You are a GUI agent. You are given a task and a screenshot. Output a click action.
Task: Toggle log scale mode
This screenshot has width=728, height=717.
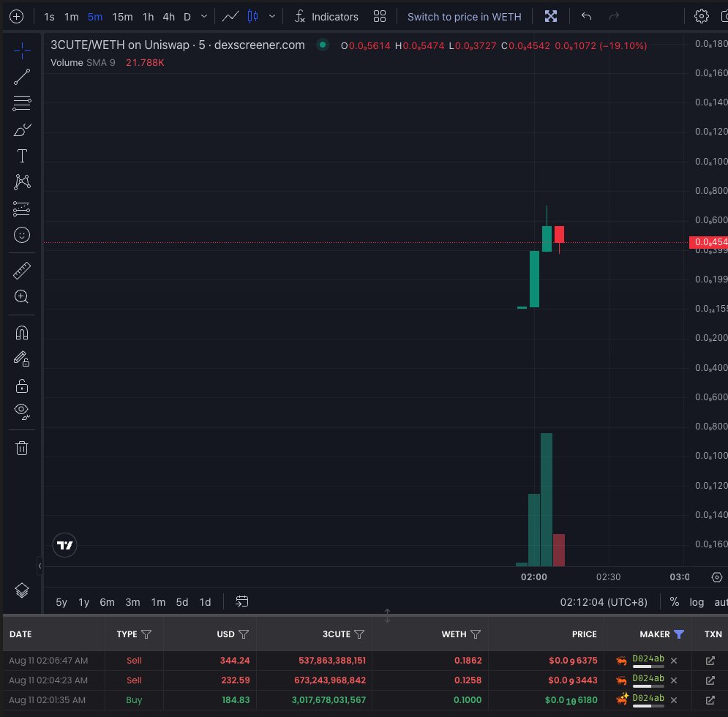click(x=697, y=602)
